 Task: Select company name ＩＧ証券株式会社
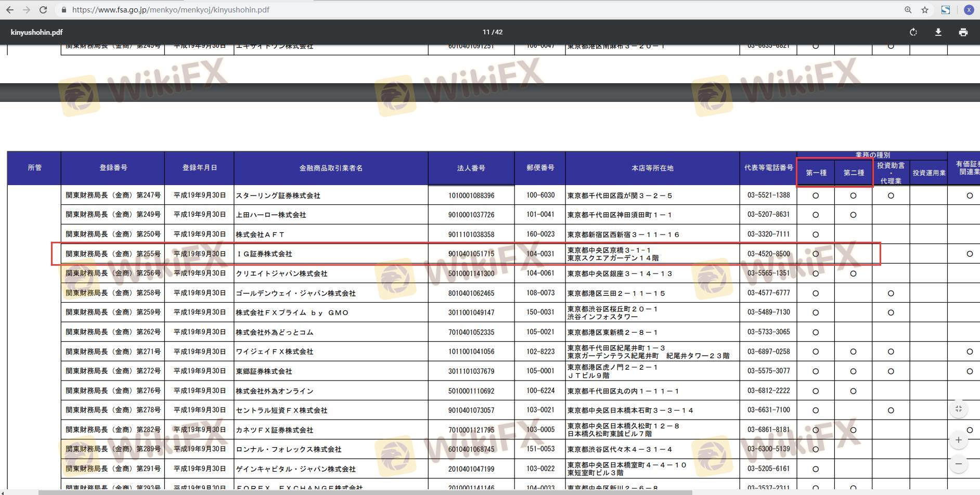tap(264, 254)
